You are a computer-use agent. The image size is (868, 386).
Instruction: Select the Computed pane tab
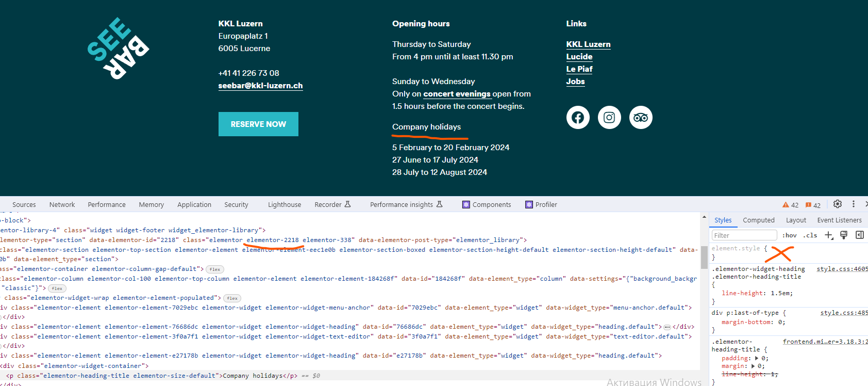759,220
